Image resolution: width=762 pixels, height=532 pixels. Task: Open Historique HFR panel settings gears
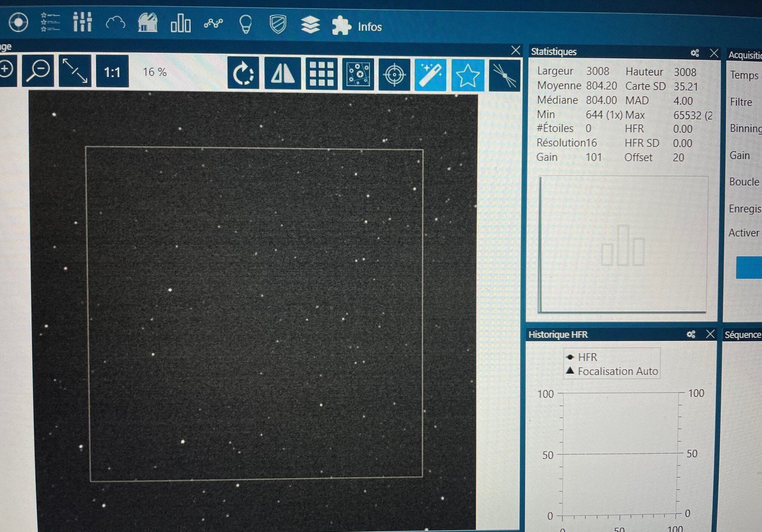tap(691, 334)
